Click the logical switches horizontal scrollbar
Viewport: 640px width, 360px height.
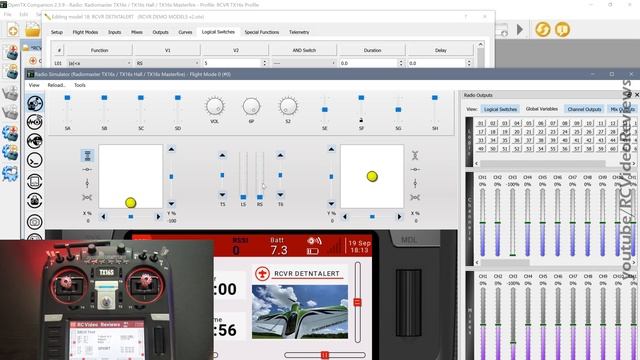point(542,163)
